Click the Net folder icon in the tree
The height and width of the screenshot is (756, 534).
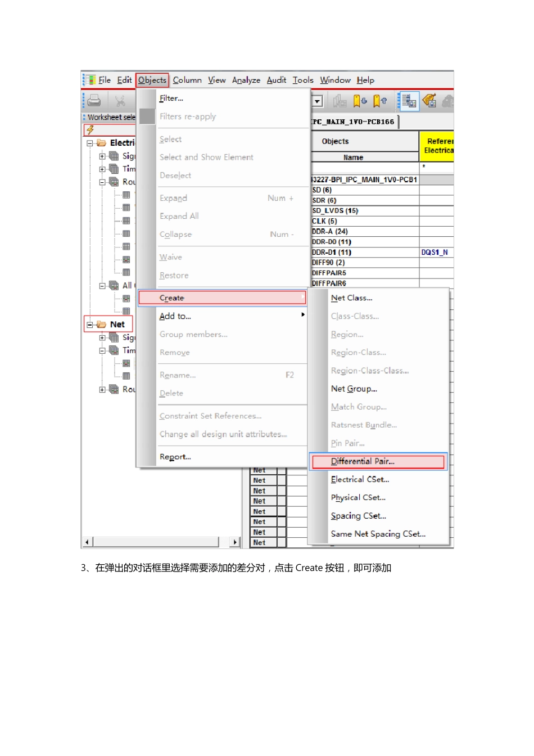(x=101, y=325)
